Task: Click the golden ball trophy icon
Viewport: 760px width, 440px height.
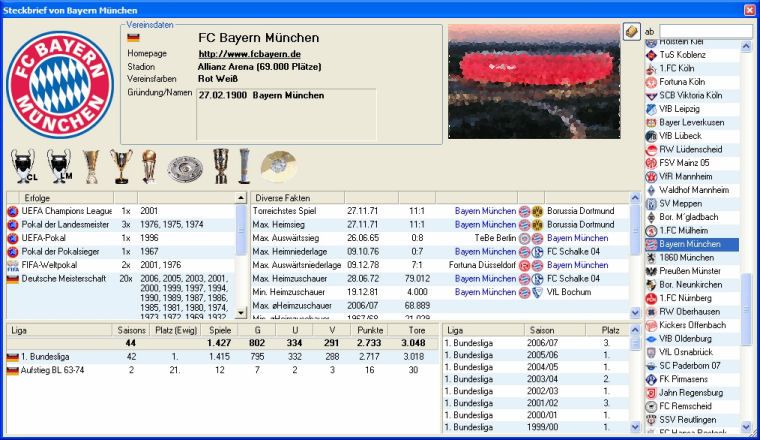Action: click(149, 166)
